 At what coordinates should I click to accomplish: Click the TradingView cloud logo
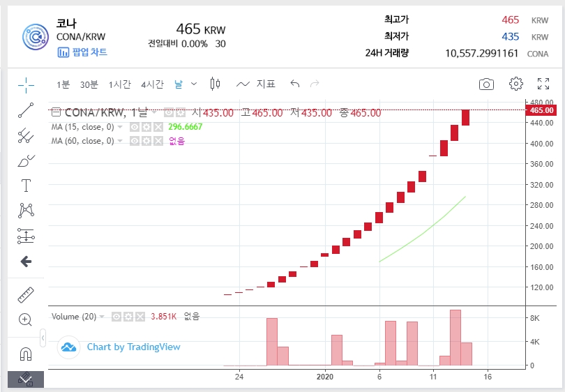[68, 347]
